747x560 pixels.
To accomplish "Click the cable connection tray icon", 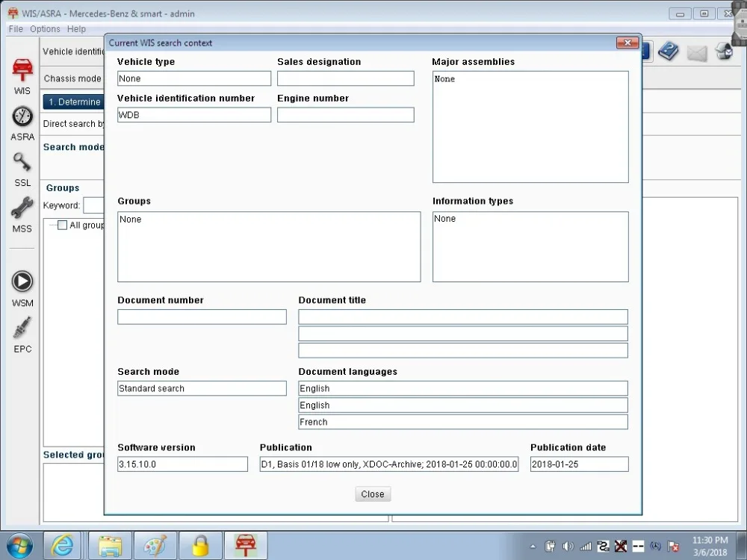I will pos(603,547).
